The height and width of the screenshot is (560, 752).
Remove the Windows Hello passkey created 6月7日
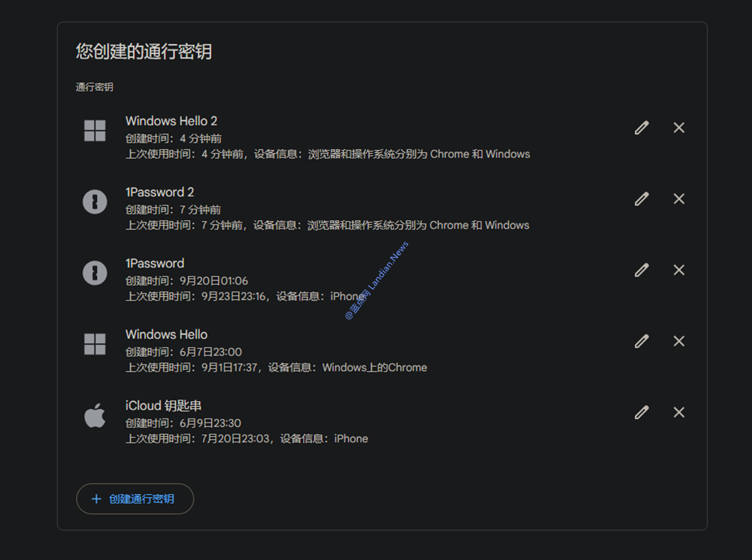point(679,341)
